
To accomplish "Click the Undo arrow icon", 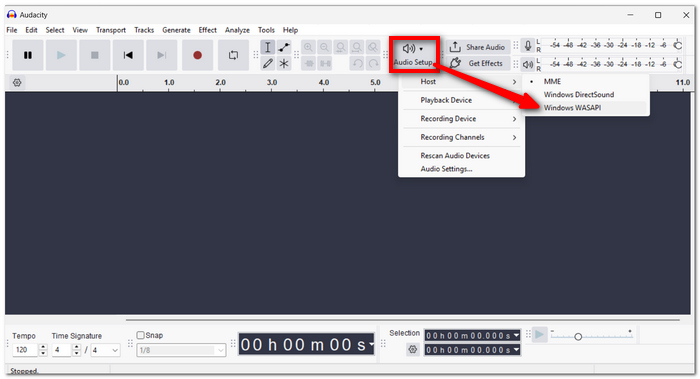I will [357, 63].
